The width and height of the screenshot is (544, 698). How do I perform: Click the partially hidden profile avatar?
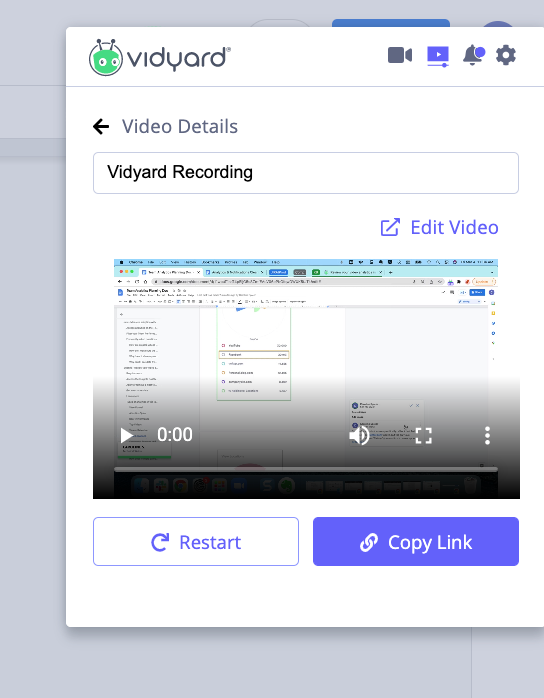pos(498,24)
